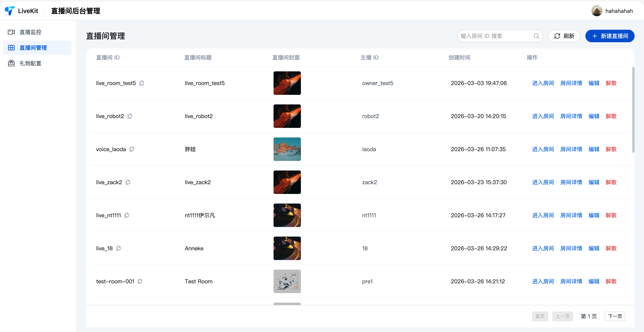Copy the test-room-001 room ID
The height and width of the screenshot is (332, 644).
pyautogui.click(x=140, y=281)
